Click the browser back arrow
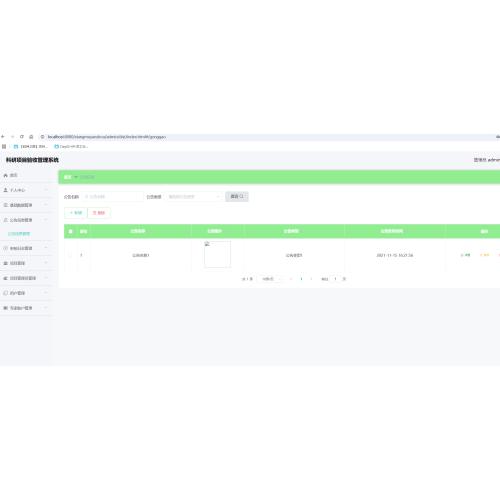This screenshot has width=500, height=500. coord(3,137)
